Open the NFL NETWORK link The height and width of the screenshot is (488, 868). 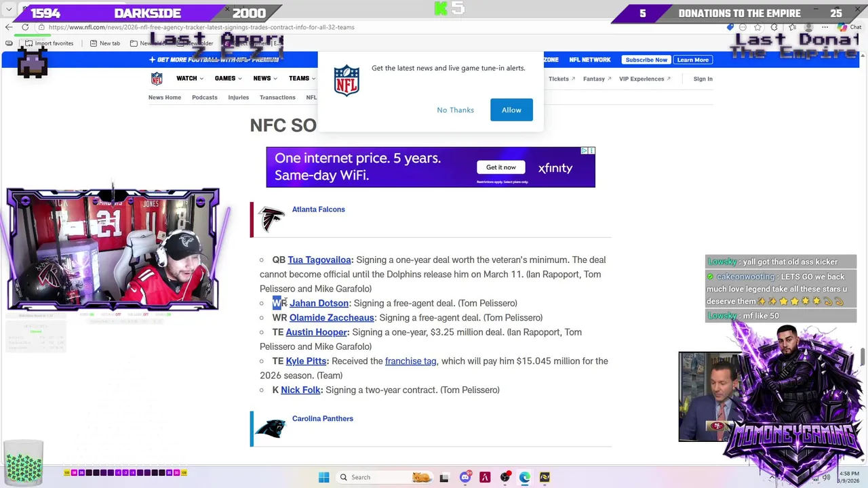590,60
